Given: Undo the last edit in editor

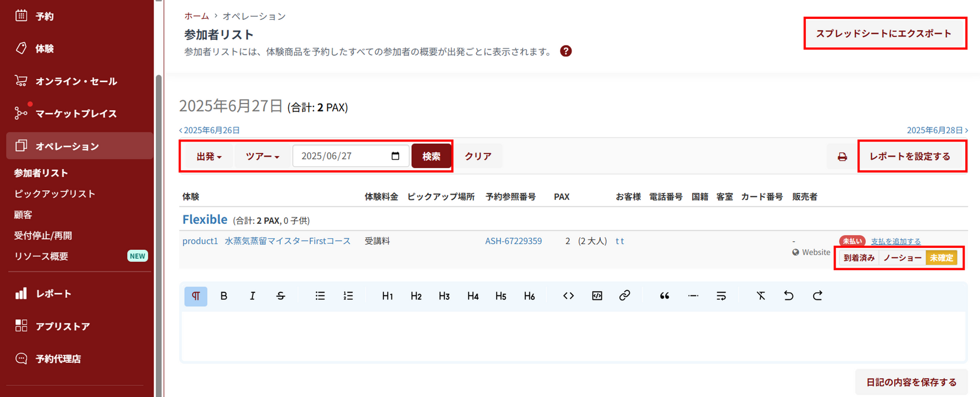Looking at the screenshot, I should pos(789,296).
